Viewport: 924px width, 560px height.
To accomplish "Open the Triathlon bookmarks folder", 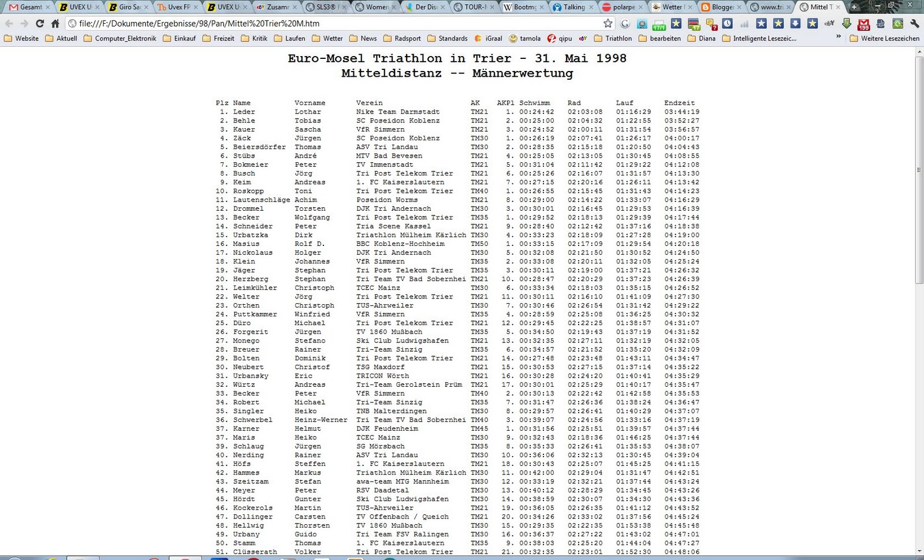I will (x=613, y=39).
